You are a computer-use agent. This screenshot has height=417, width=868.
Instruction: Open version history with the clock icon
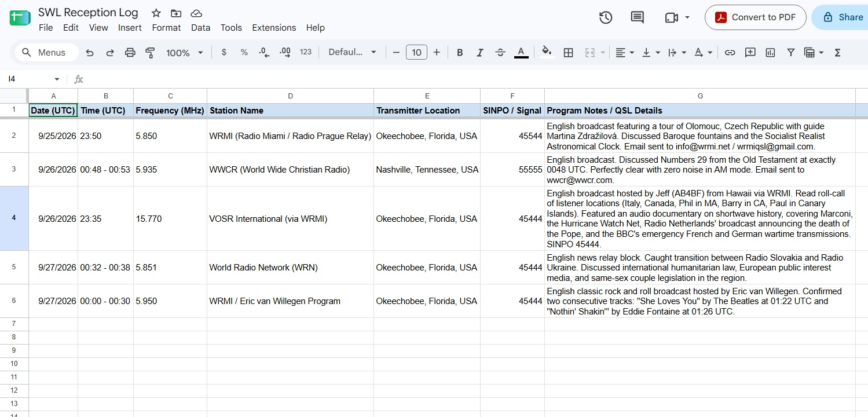coord(606,17)
